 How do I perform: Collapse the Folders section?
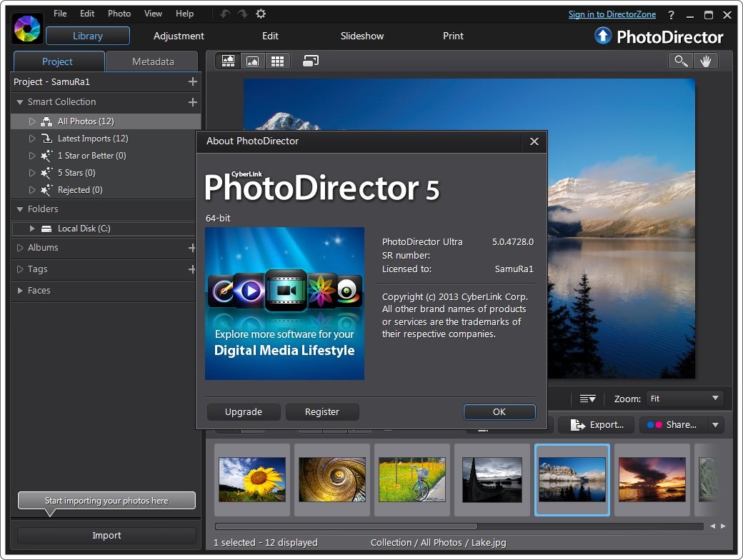click(x=20, y=209)
